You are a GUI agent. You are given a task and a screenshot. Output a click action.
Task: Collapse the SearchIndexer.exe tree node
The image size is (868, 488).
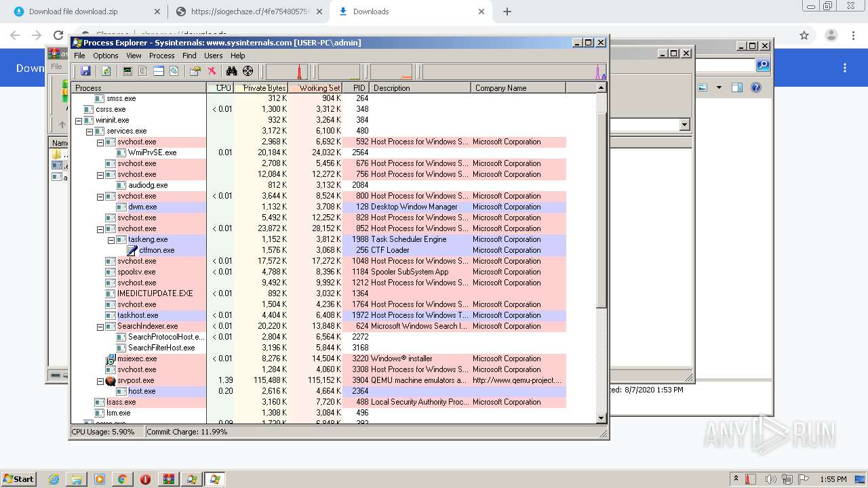[x=100, y=327]
